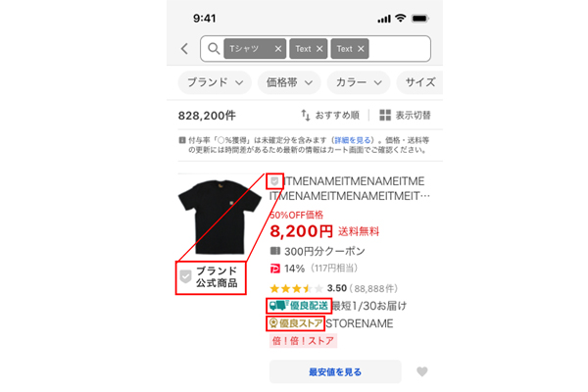
Task: Click the brand official shield icon beside item name
Action: [274, 181]
